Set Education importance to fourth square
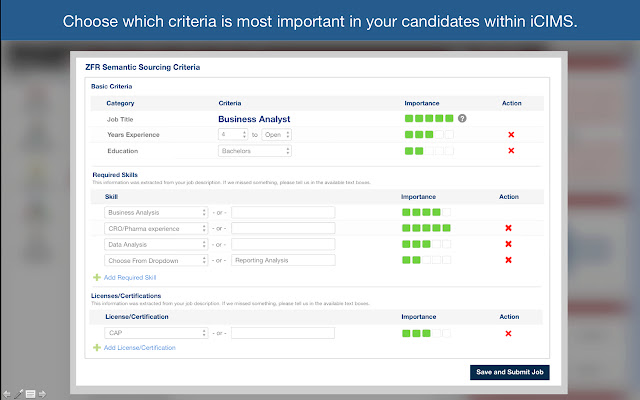 (439, 151)
